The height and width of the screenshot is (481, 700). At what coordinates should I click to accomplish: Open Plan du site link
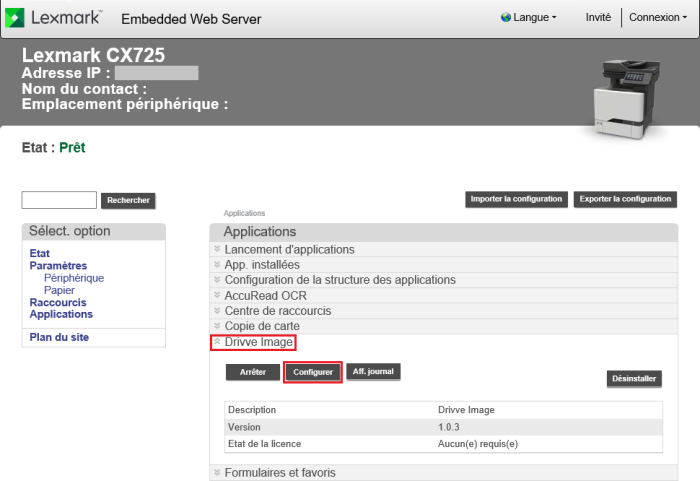59,337
